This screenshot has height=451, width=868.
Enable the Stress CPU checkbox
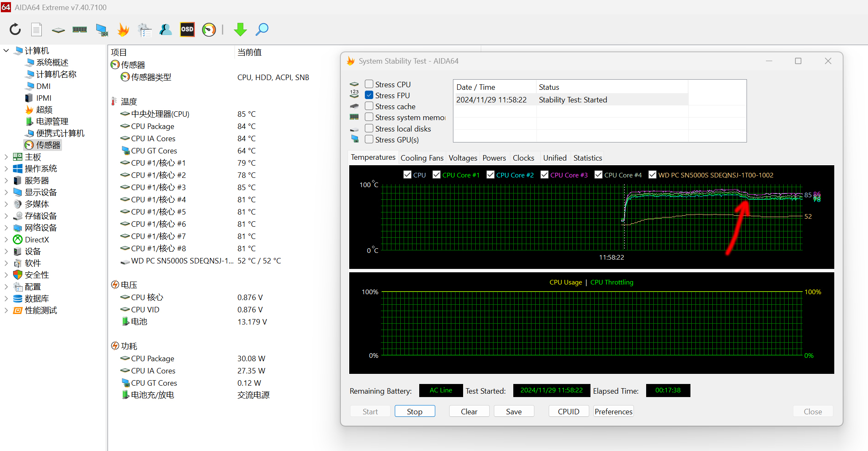coord(369,84)
